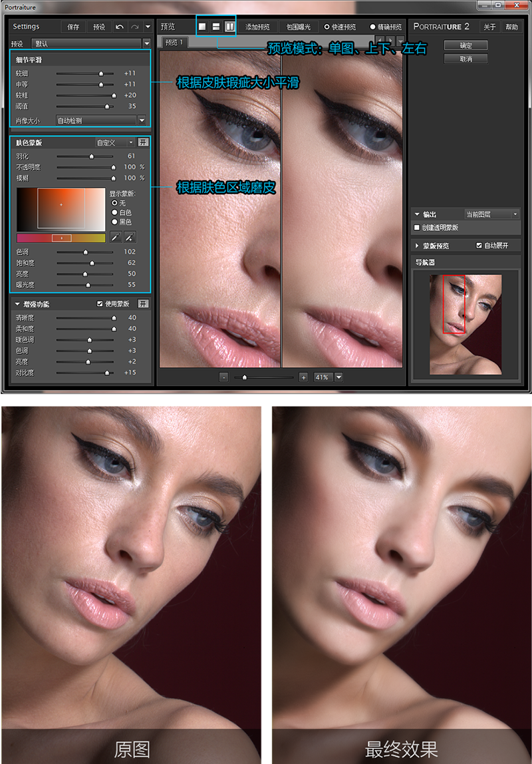Screen dimensions: 532x764
Task: Expand the 蒙版预览 section
Action: tap(417, 246)
